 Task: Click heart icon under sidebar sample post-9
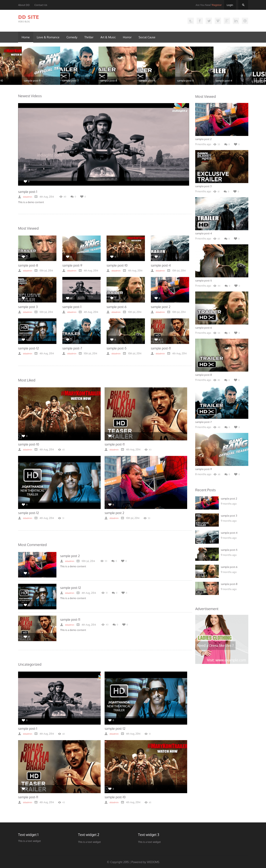click(236, 474)
